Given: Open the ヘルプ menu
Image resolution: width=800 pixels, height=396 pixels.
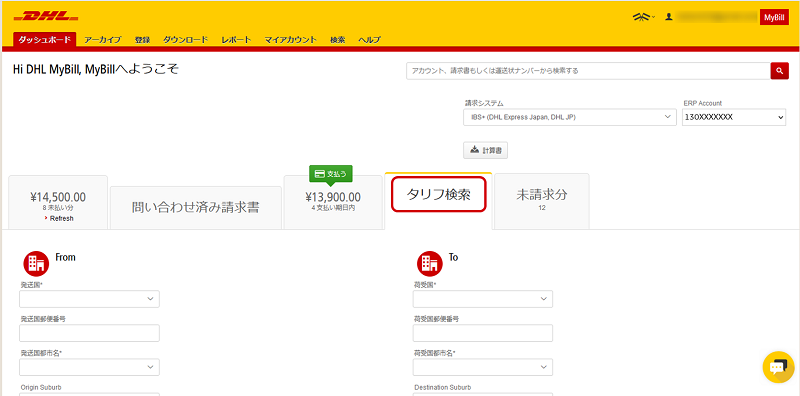Looking at the screenshot, I should [369, 40].
